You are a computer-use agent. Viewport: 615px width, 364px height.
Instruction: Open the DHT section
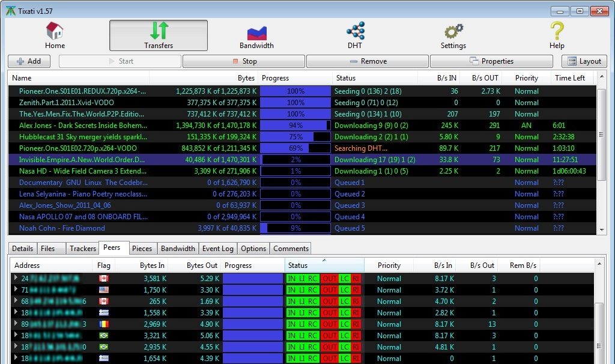[x=355, y=35]
